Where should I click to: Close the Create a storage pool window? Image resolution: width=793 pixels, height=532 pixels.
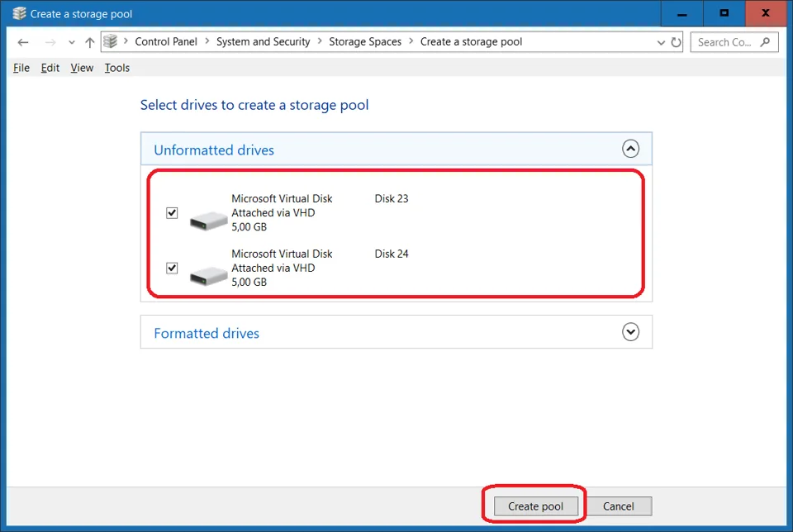766,14
